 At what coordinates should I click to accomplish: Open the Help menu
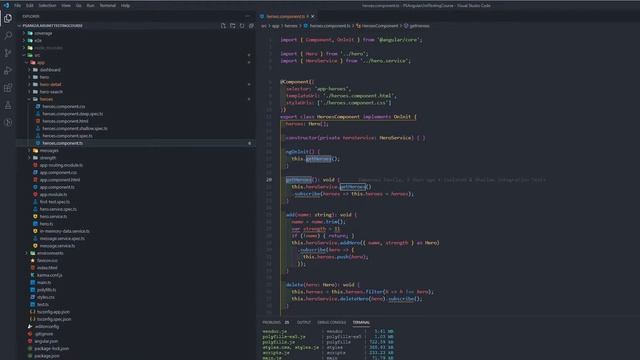[125, 6]
